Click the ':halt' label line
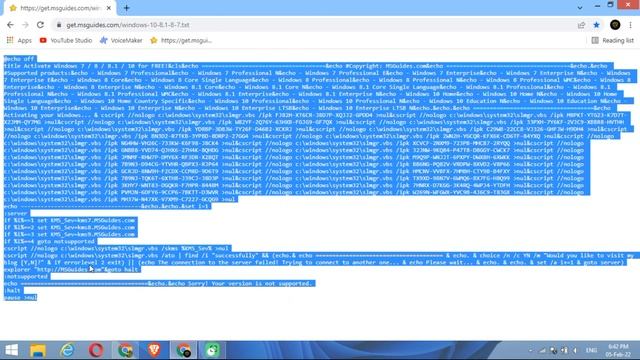 point(12,291)
